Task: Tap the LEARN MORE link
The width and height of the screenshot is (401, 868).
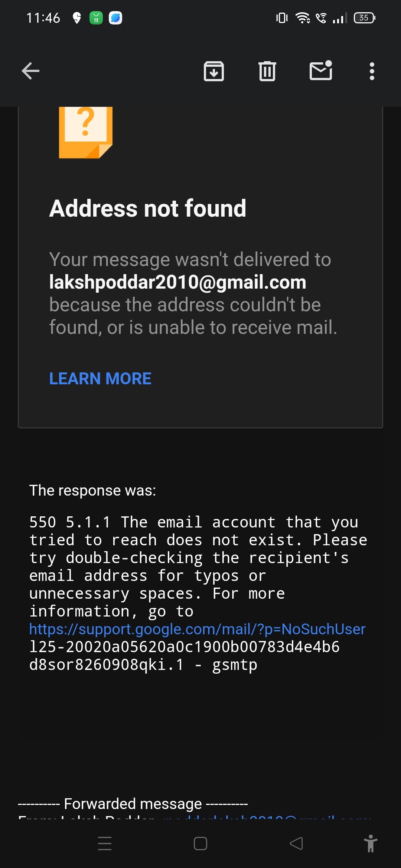Action: (100, 378)
